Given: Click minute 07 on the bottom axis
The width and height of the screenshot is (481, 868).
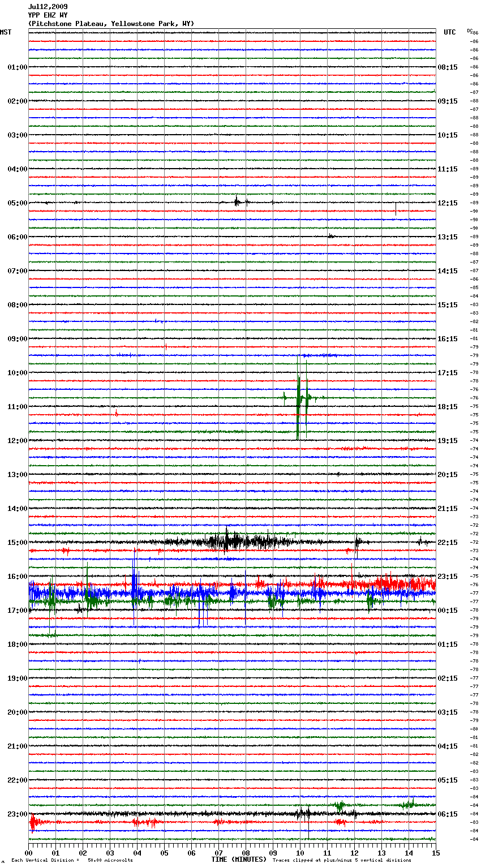Looking at the screenshot, I should click(218, 853).
